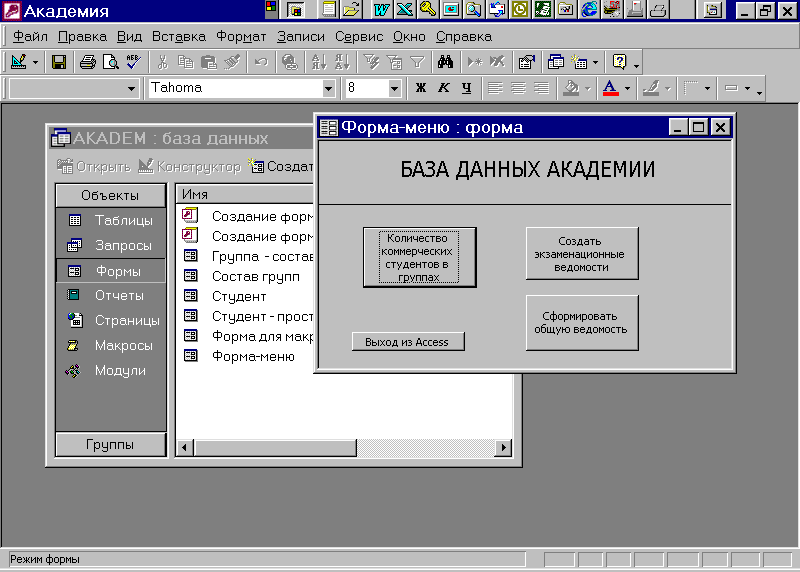
Task: Open the Tahoma font name dropdown
Action: pyautogui.click(x=328, y=89)
